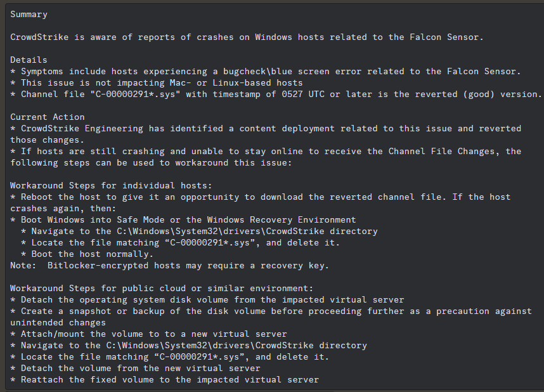The height and width of the screenshot is (392, 544).
Task: Click the 'Boot the host normally' line
Action: coord(93,254)
